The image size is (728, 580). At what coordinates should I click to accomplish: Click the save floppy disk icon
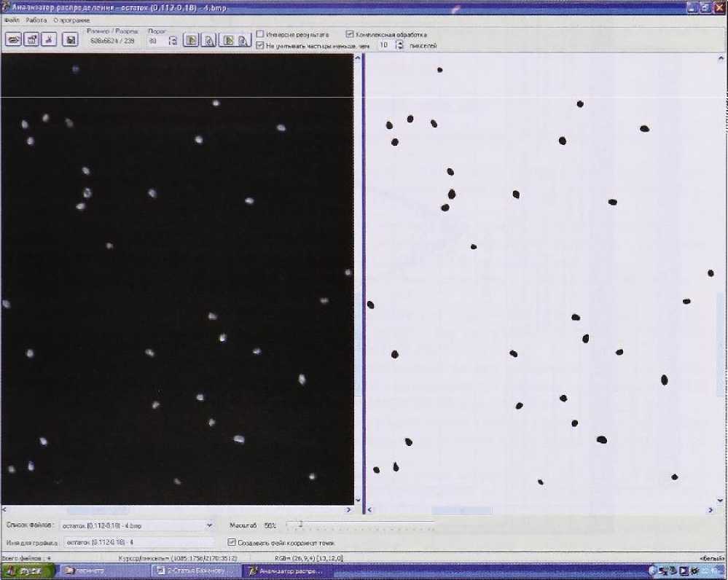(70, 40)
